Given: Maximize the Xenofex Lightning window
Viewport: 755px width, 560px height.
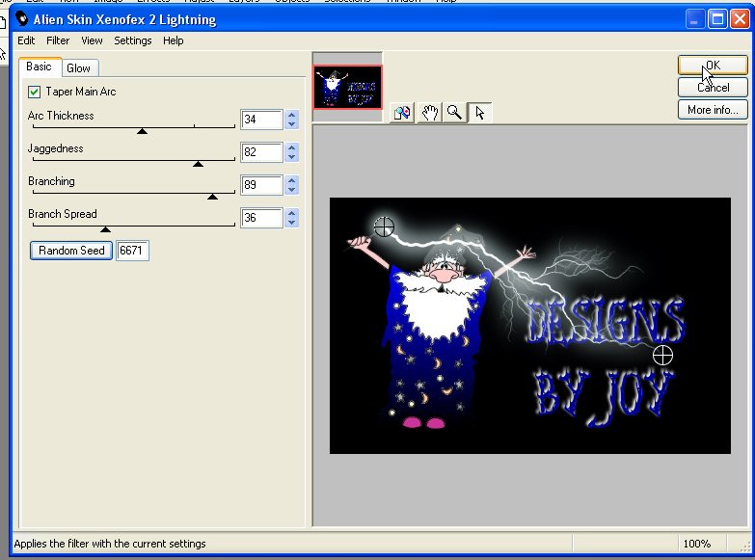Looking at the screenshot, I should [717, 19].
